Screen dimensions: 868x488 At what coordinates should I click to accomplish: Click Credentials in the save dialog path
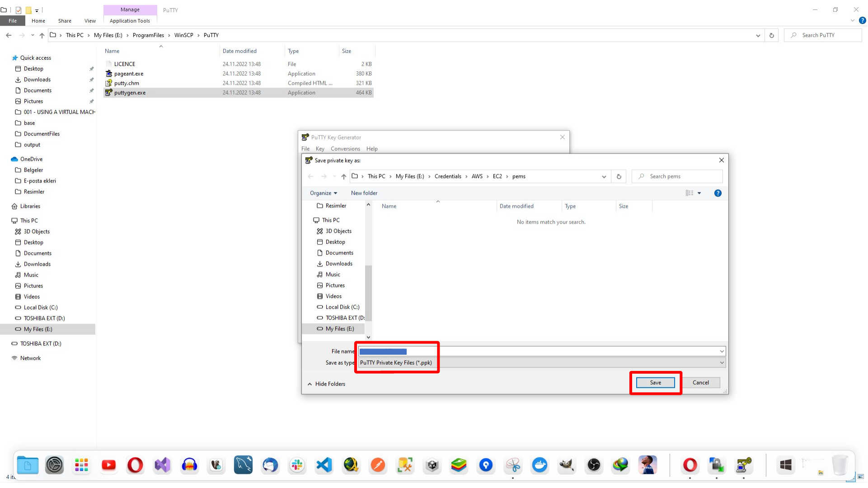coord(448,177)
